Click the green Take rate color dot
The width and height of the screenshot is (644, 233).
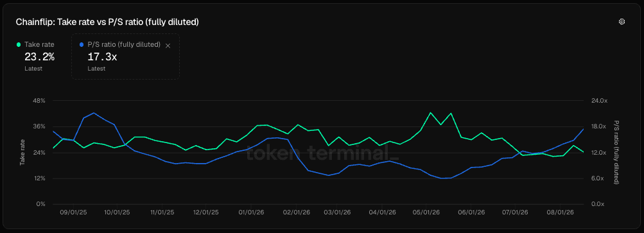(19, 44)
